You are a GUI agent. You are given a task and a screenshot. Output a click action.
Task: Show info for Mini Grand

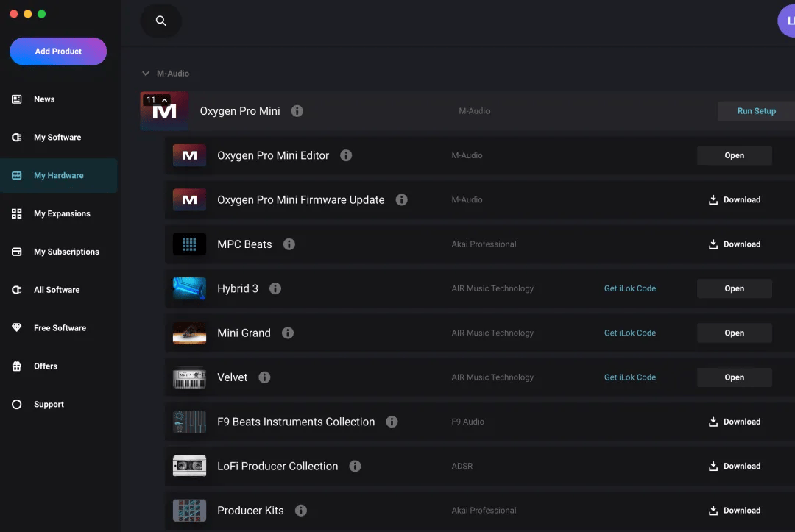coord(288,333)
